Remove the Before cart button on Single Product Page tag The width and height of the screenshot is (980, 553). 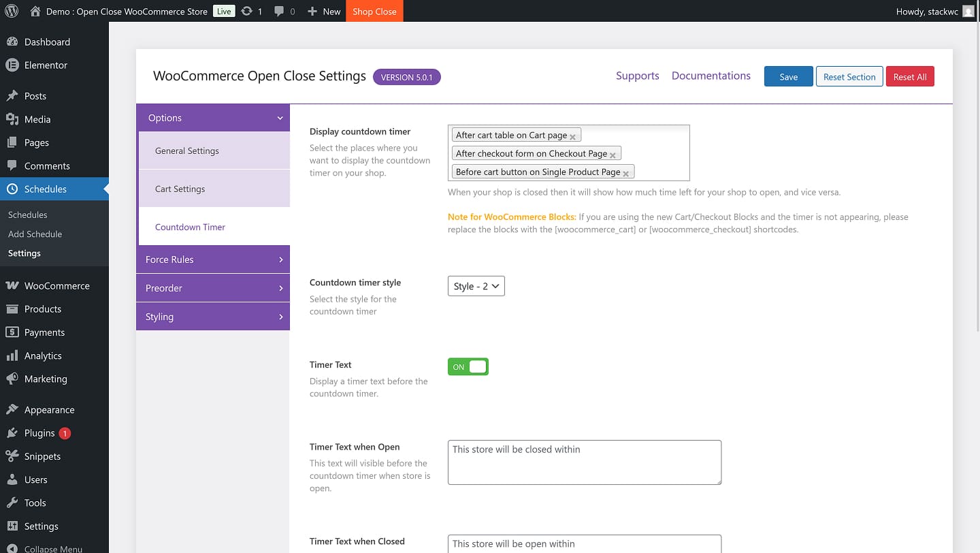[625, 174]
